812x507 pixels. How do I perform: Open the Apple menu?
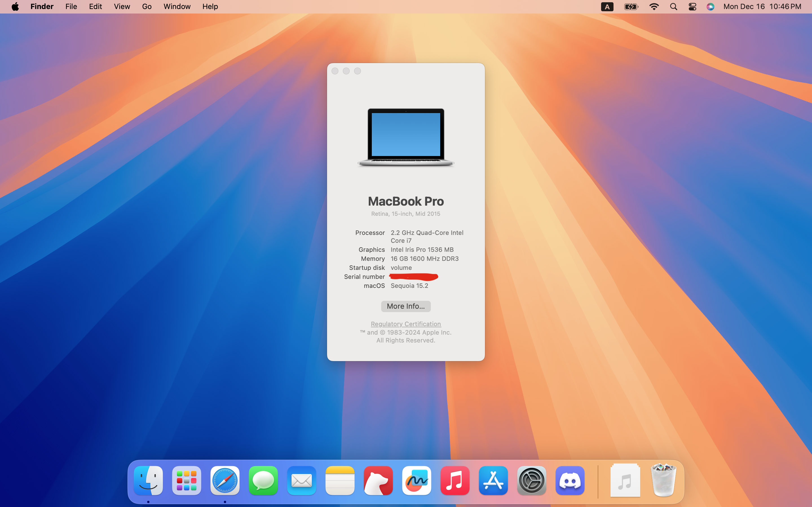point(15,6)
